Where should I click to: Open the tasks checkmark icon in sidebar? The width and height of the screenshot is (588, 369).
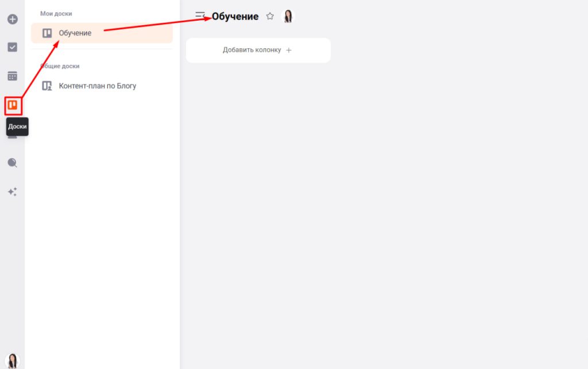(x=12, y=47)
